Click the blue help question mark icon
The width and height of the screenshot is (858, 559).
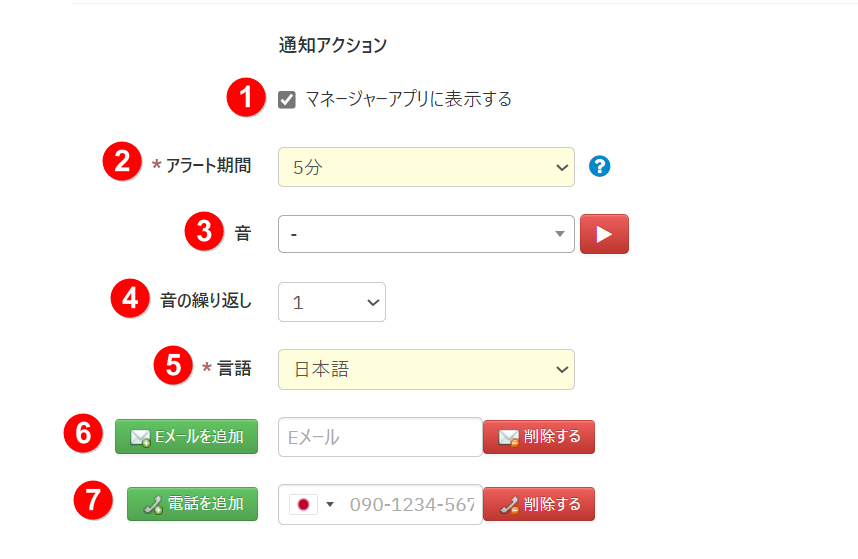tap(600, 166)
